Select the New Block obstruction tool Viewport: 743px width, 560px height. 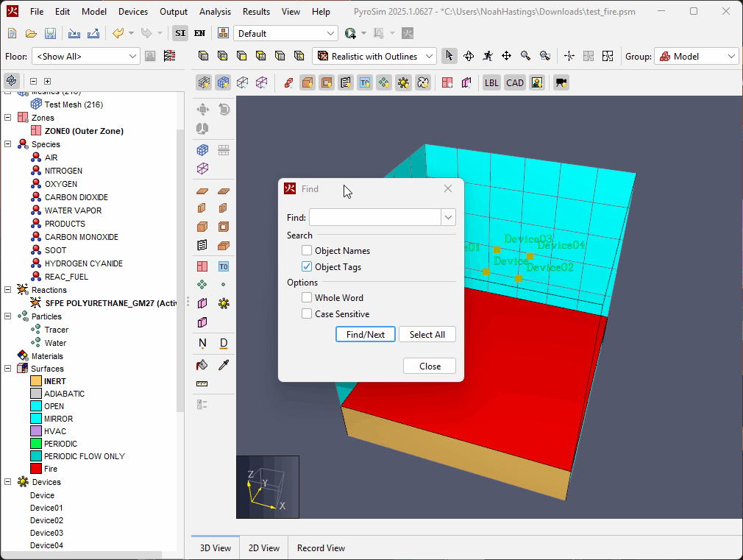point(202,227)
